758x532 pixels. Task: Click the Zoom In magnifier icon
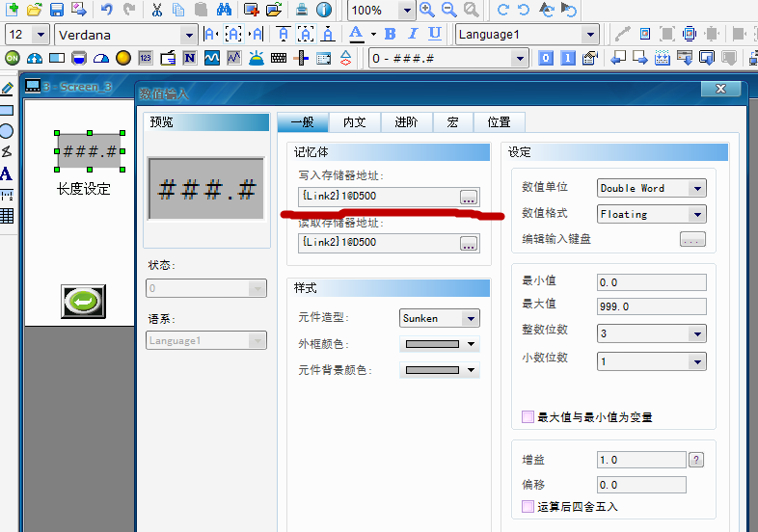coord(427,10)
